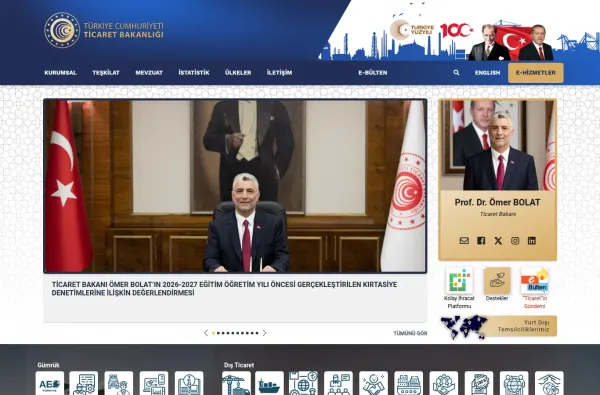Click the E-HİZMETLER button
This screenshot has height=395, width=600.
coord(536,73)
